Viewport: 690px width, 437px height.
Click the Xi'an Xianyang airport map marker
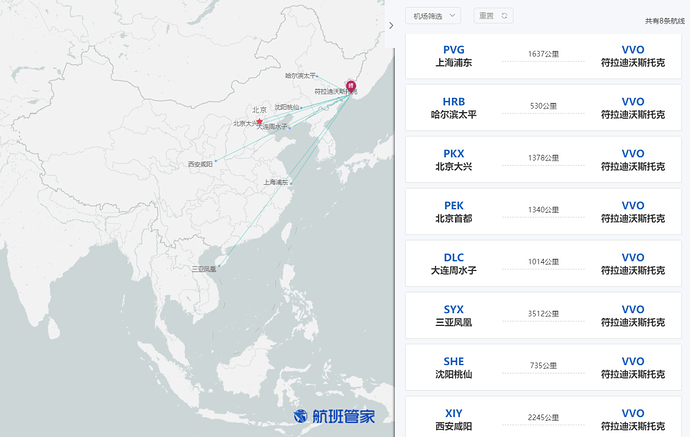(215, 161)
